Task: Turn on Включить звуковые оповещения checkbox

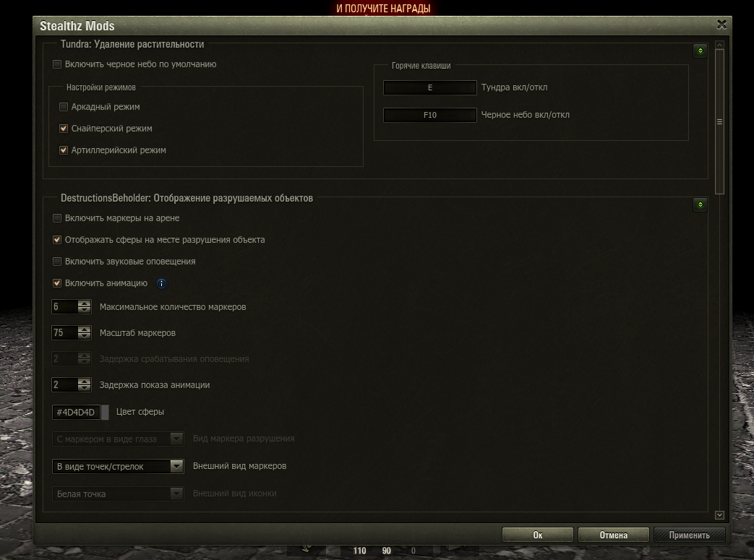Action: tap(57, 262)
